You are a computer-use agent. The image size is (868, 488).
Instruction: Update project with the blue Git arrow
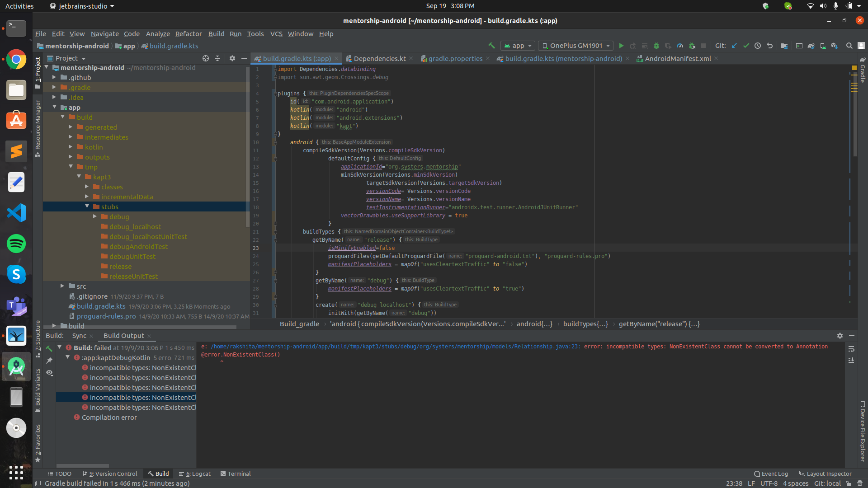[x=734, y=46]
